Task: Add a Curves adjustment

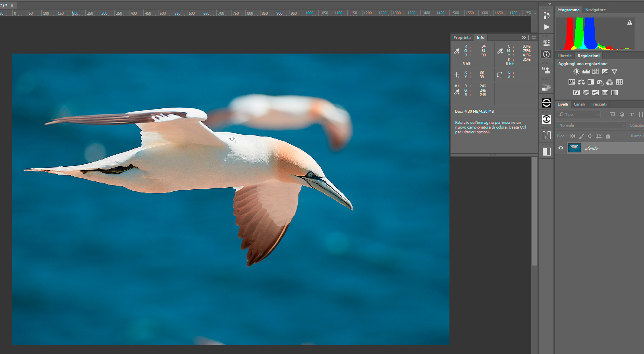Action: pyautogui.click(x=596, y=71)
